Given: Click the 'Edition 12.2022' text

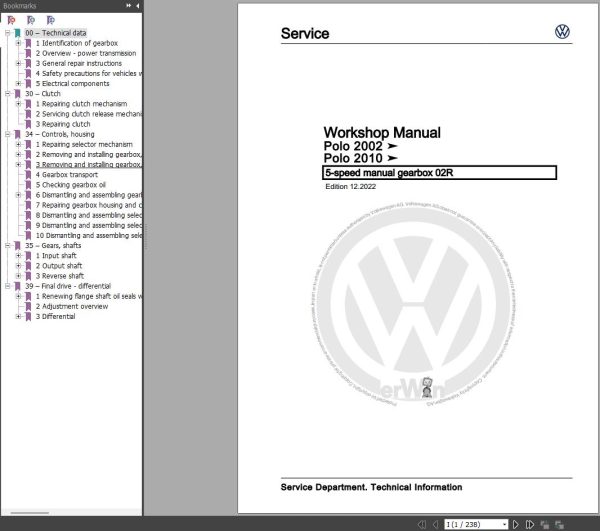Looking at the screenshot, I should coord(351,187).
